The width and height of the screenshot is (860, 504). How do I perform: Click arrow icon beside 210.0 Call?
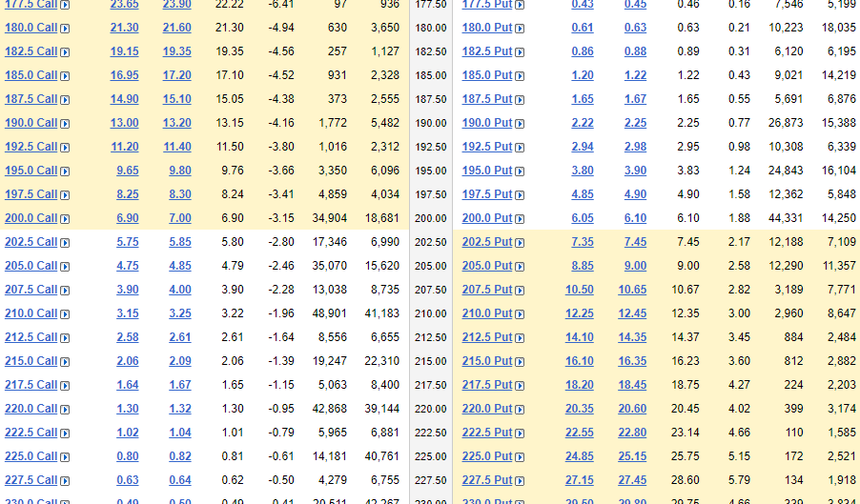(x=65, y=314)
